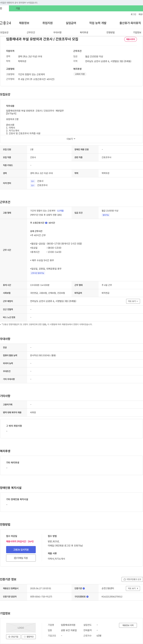Click the 비희망 value for 병역 대체 복무자
143x644 pixels.
pos(33,413)
